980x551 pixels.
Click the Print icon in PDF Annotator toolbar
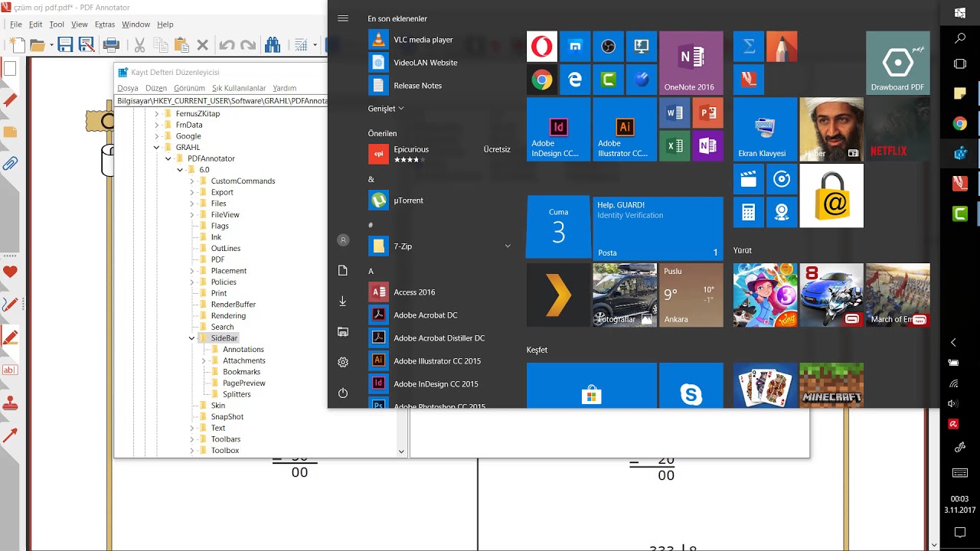click(111, 45)
